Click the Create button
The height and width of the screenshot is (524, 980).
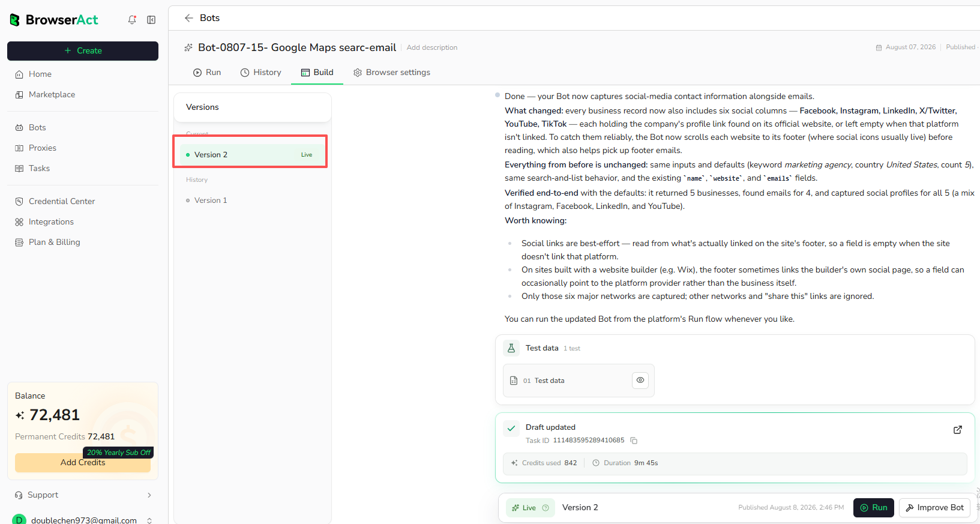point(83,51)
